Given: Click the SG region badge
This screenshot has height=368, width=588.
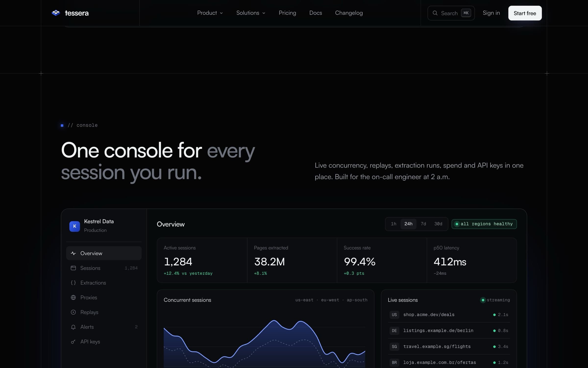Looking at the screenshot, I should [394, 346].
